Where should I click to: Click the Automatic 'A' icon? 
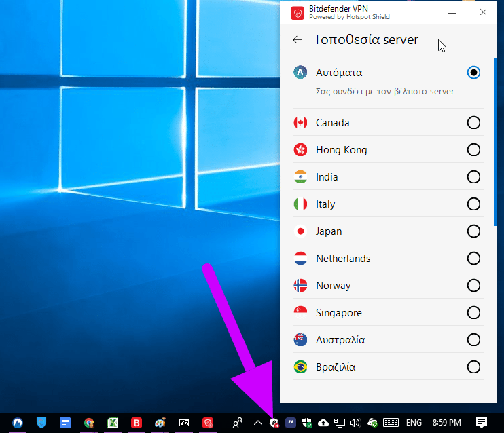coord(300,72)
